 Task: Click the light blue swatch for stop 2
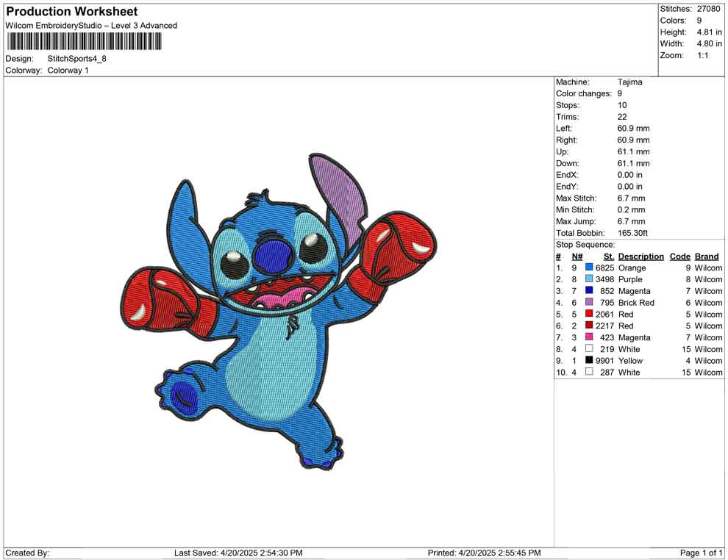pyautogui.click(x=589, y=279)
